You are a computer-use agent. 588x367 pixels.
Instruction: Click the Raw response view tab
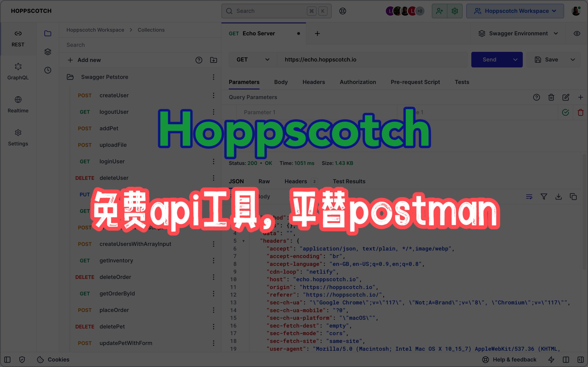[264, 181]
